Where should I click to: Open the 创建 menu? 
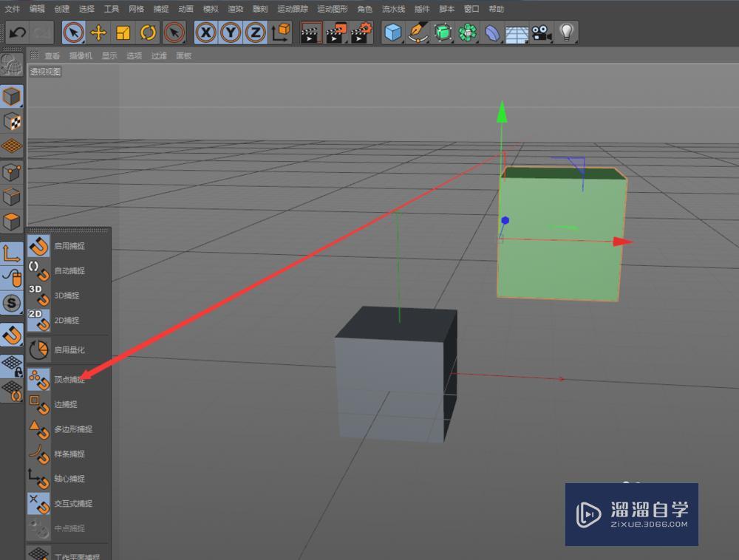62,8
